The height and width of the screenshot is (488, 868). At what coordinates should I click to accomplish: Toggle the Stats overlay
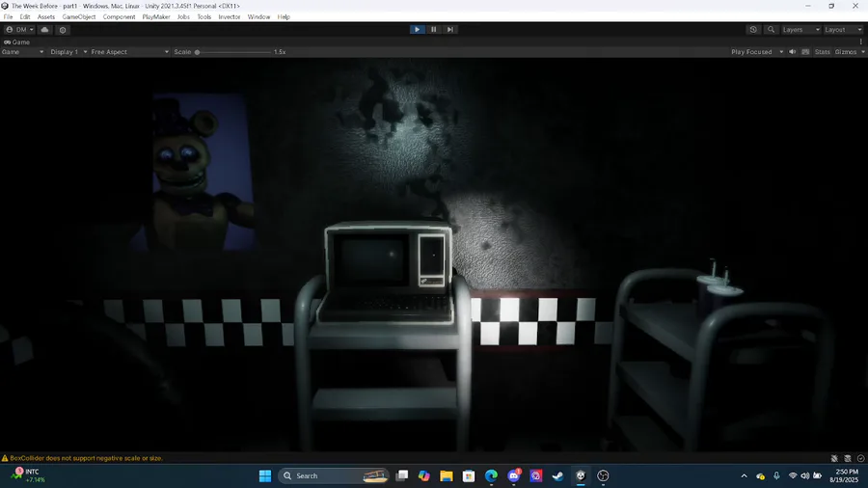[x=822, y=51]
